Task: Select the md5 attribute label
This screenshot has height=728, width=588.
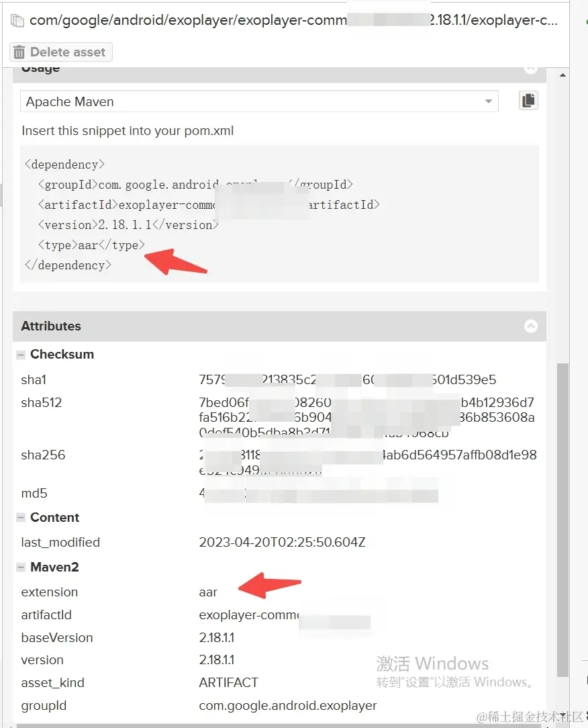Action: 34,493
